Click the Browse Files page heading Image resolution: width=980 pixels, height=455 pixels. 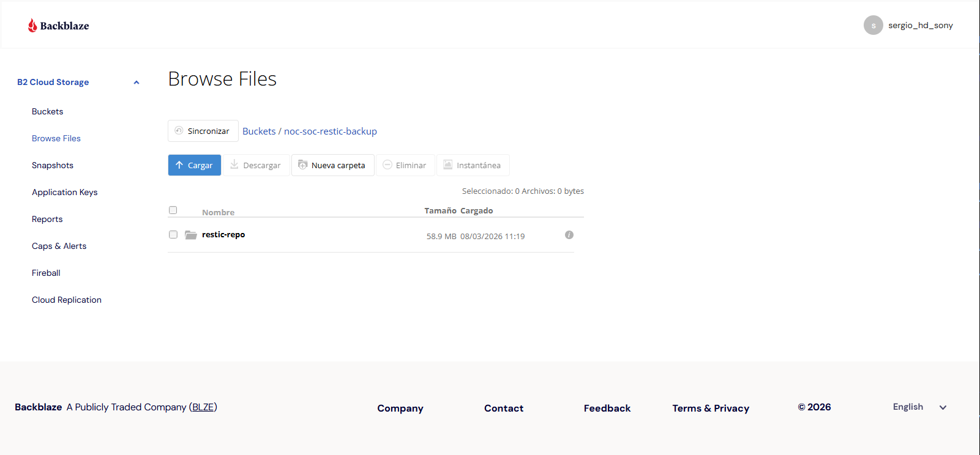pos(222,79)
